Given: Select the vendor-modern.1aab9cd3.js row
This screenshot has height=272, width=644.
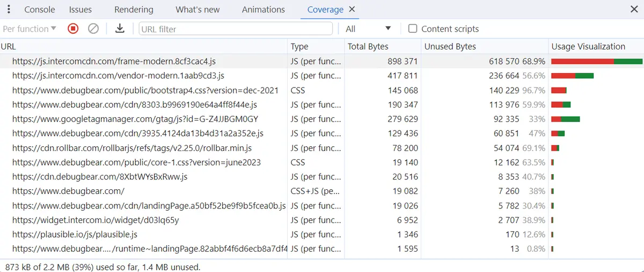Looking at the screenshot, I should click(x=322, y=76).
